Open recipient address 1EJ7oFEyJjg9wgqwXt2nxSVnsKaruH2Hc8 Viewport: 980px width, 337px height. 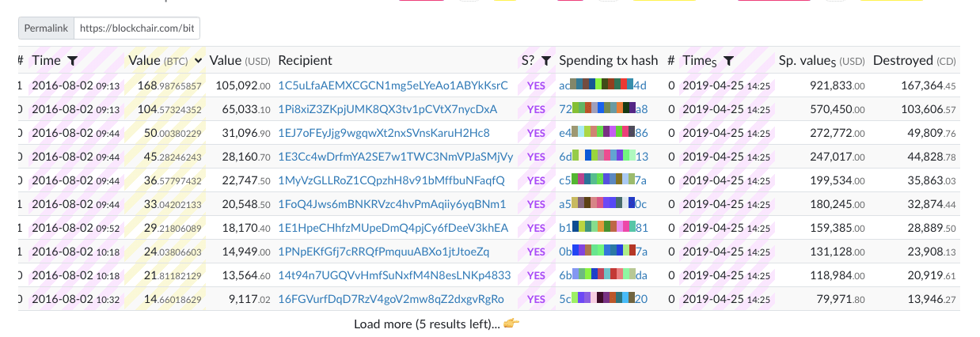pos(384,133)
